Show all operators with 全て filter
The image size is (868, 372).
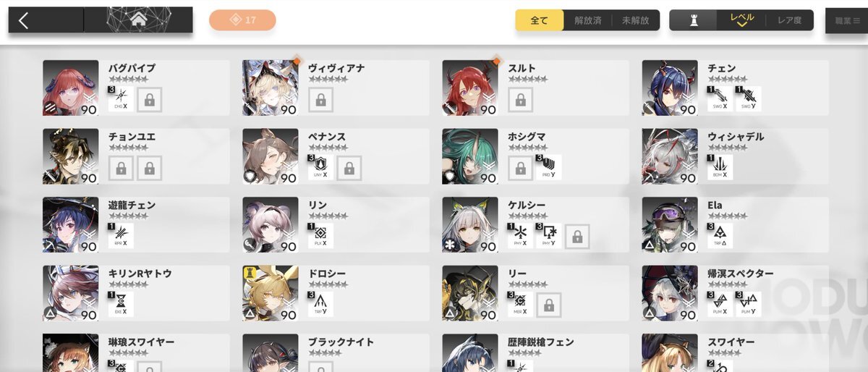540,20
